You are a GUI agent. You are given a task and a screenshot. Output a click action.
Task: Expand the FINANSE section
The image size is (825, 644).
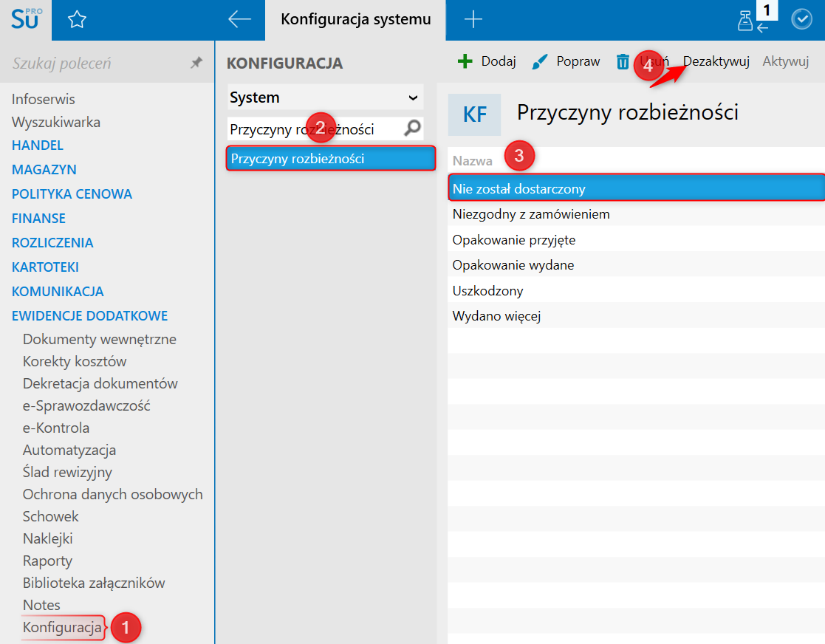(x=38, y=219)
